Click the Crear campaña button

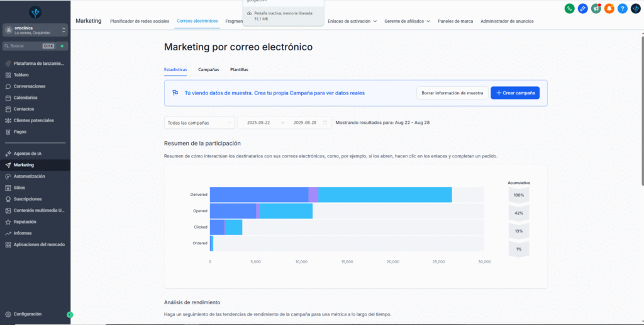(x=514, y=93)
